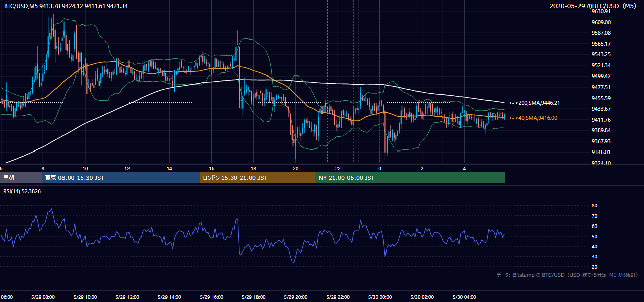Click RSI scale value 30
The width and height of the screenshot is (644, 302).
[594, 257]
